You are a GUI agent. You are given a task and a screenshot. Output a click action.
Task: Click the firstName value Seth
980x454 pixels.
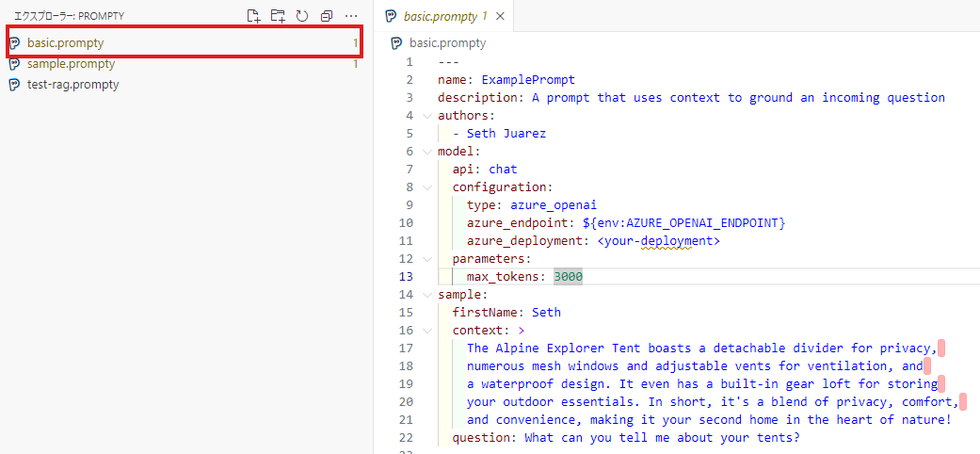pyautogui.click(x=546, y=312)
